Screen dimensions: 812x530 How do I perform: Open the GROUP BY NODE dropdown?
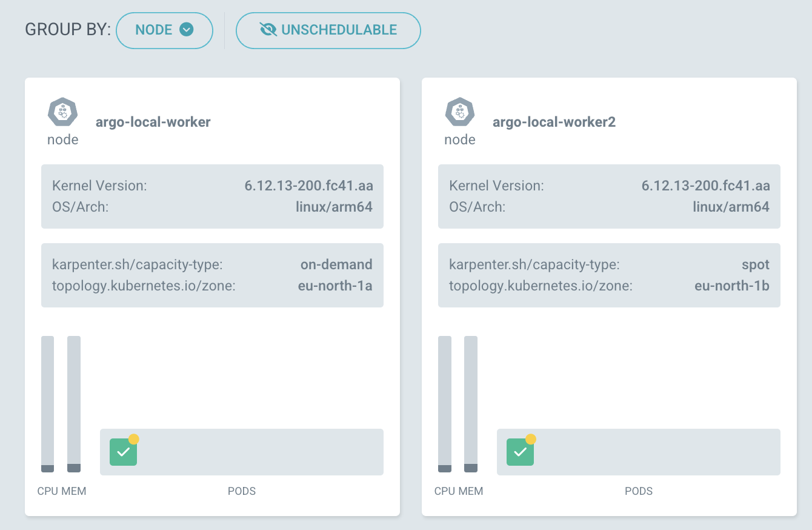164,30
